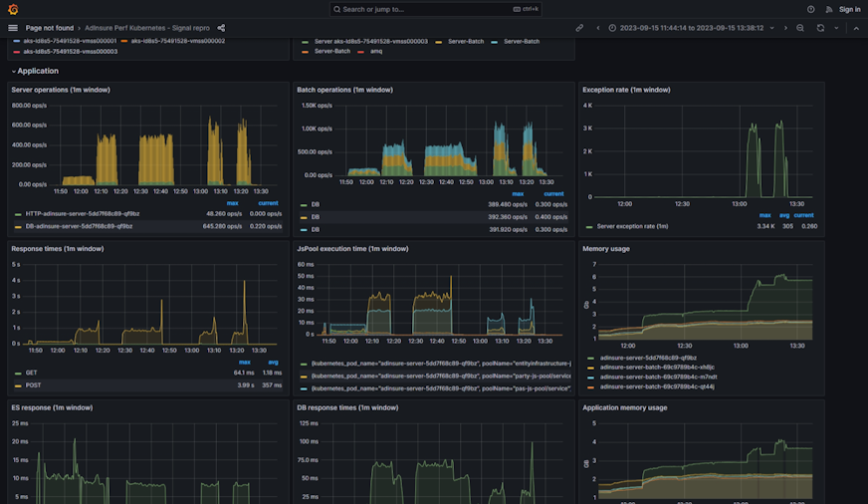Toggle entityinfrastructure JsPool legend series
This screenshot has height=504, width=868.
[x=441, y=364]
